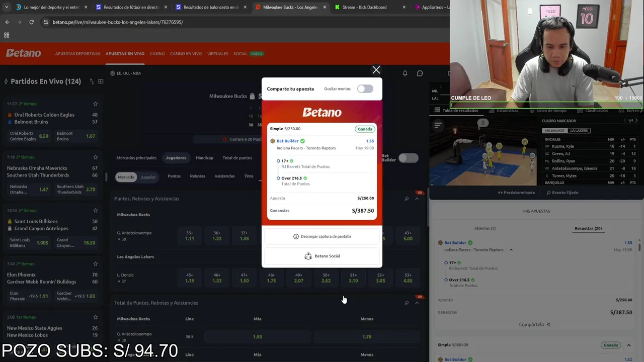The width and height of the screenshot is (644, 362).
Task: Select Antetokounmpo Más 38.5 odds 1.93
Action: point(258,337)
